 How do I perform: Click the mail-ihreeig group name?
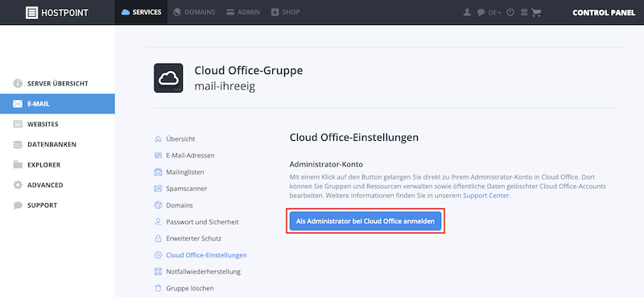(x=225, y=87)
